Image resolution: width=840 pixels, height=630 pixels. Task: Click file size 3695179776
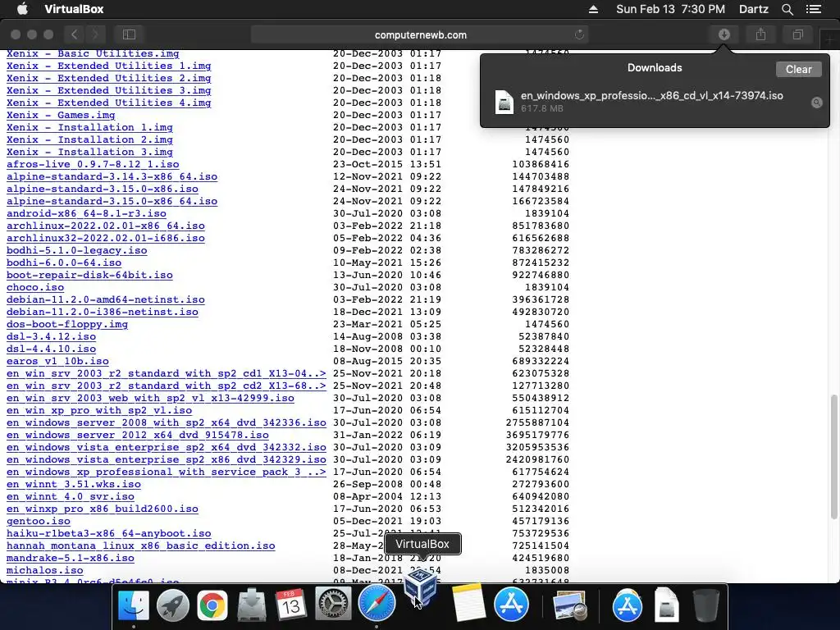click(537, 436)
